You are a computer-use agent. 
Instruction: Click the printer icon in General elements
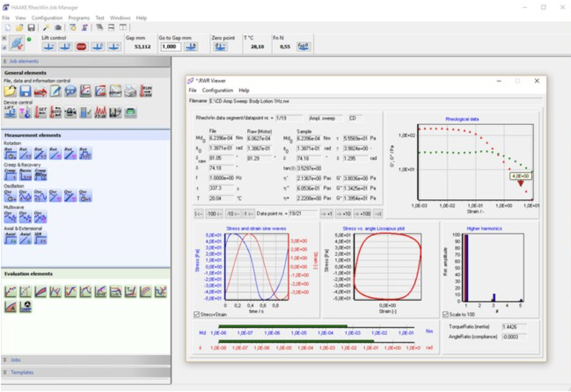tap(130, 91)
